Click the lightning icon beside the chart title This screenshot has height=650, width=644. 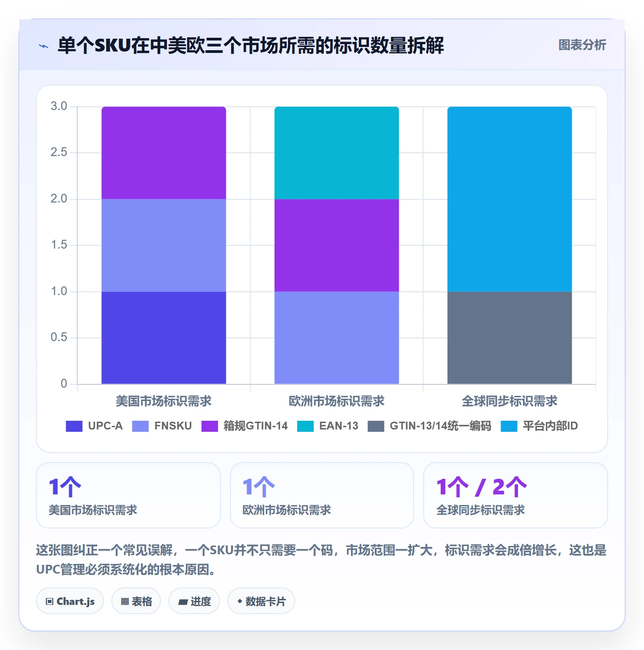tap(44, 46)
